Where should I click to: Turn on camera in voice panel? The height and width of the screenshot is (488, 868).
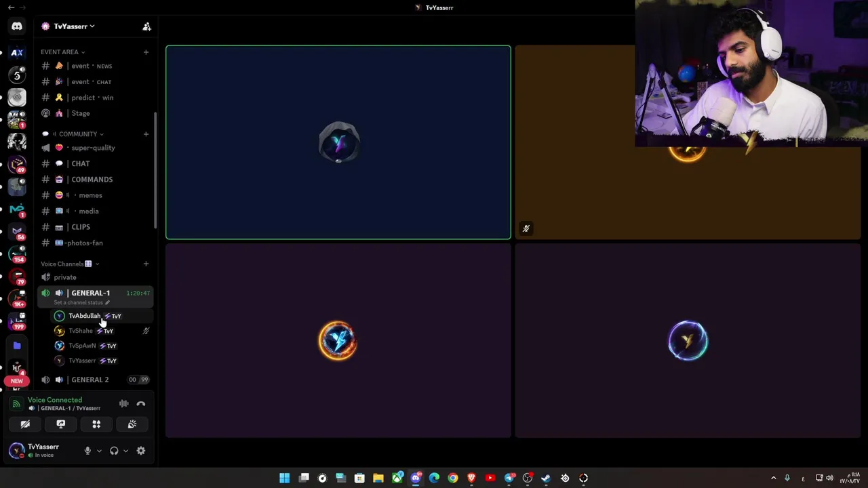click(25, 424)
